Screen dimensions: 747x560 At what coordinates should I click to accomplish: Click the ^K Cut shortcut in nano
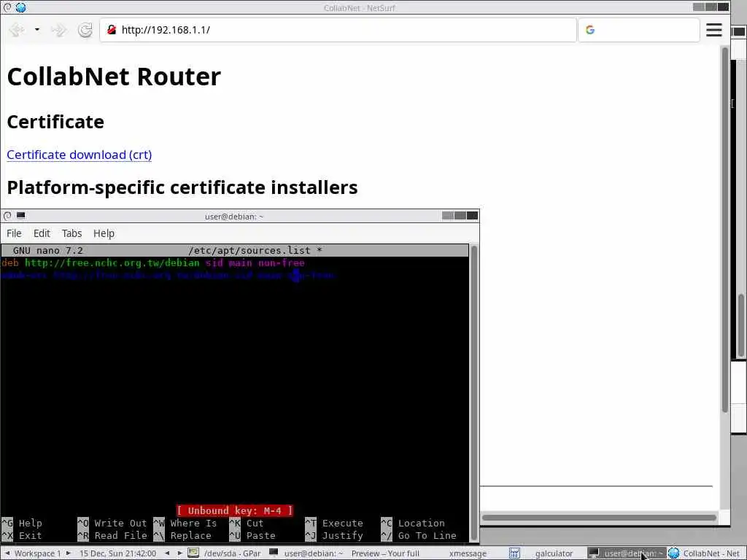coord(247,523)
